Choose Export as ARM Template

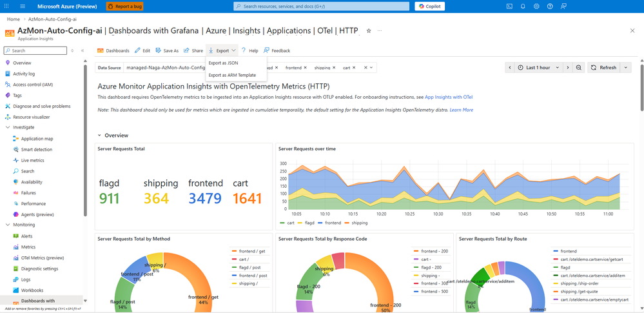point(232,75)
